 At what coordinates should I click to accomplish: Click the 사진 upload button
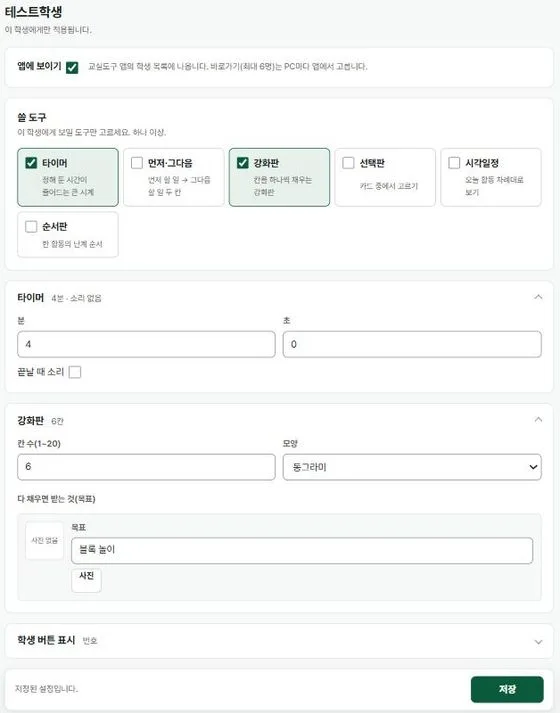point(86,580)
